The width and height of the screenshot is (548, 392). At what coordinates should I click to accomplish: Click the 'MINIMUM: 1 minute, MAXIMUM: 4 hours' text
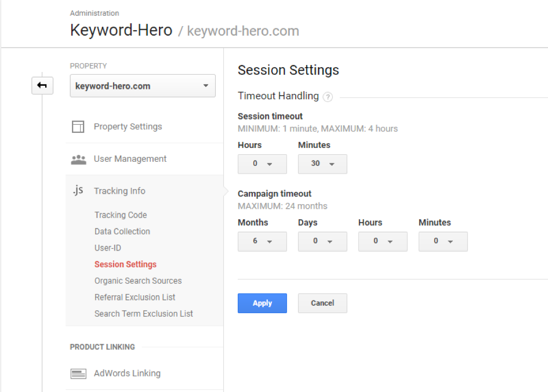click(318, 129)
